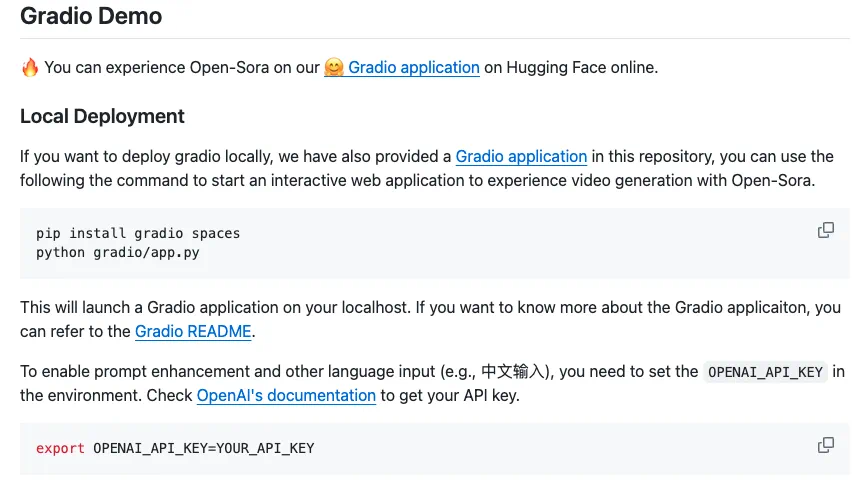The width and height of the screenshot is (868, 483).
Task: Click the Gradio Demo heading
Action: 91,17
